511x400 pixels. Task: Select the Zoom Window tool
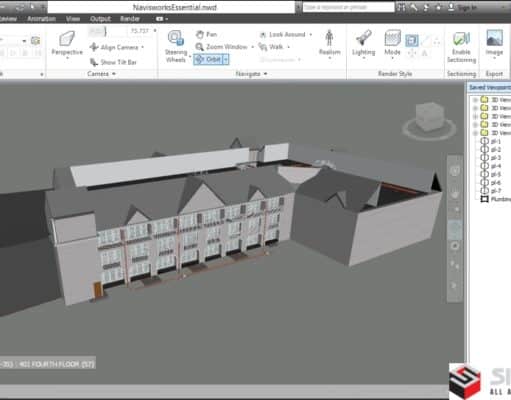(x=222, y=47)
